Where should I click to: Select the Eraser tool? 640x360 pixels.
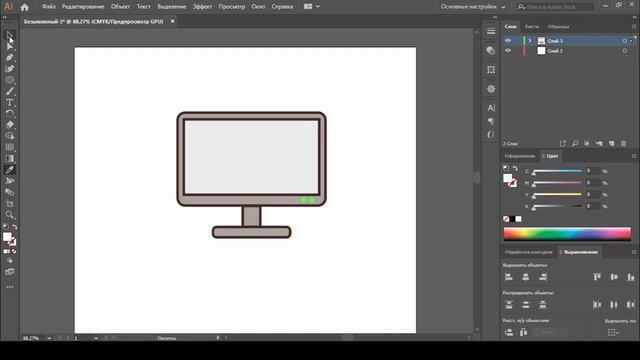pyautogui.click(x=9, y=124)
